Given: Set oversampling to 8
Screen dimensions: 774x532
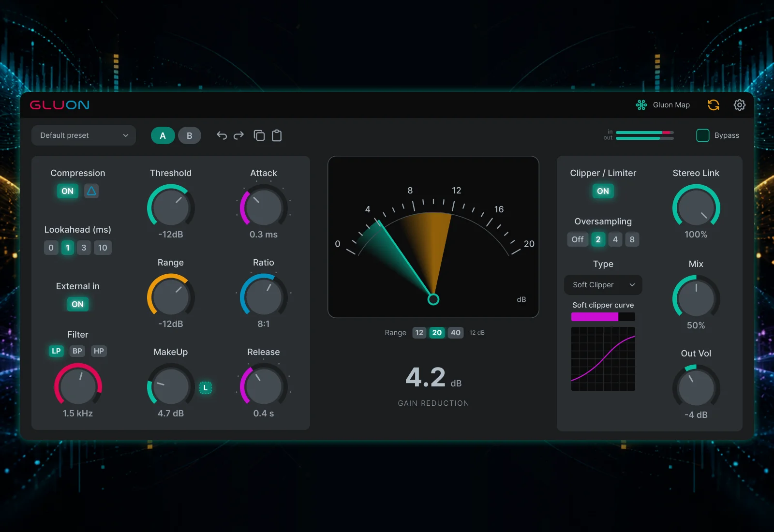Looking at the screenshot, I should (632, 239).
